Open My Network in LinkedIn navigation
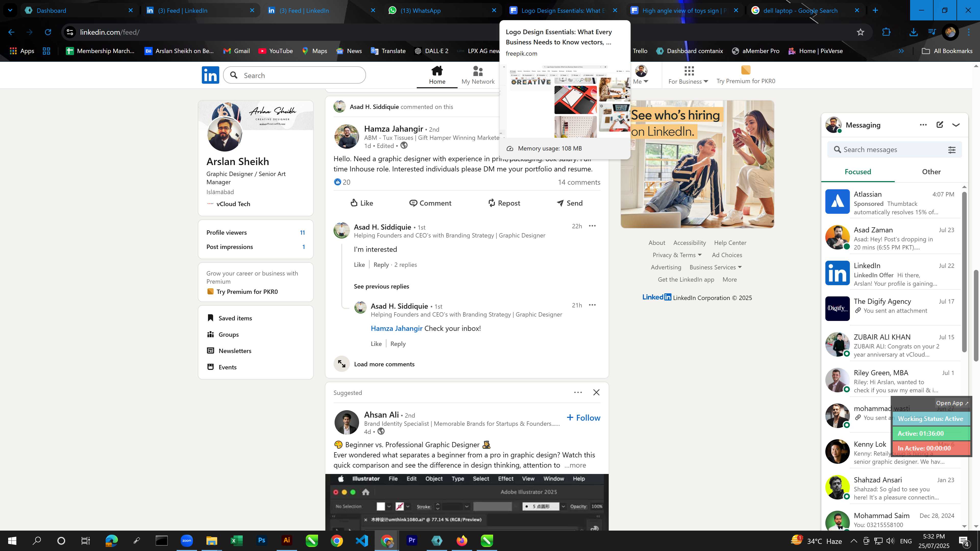 pyautogui.click(x=478, y=75)
